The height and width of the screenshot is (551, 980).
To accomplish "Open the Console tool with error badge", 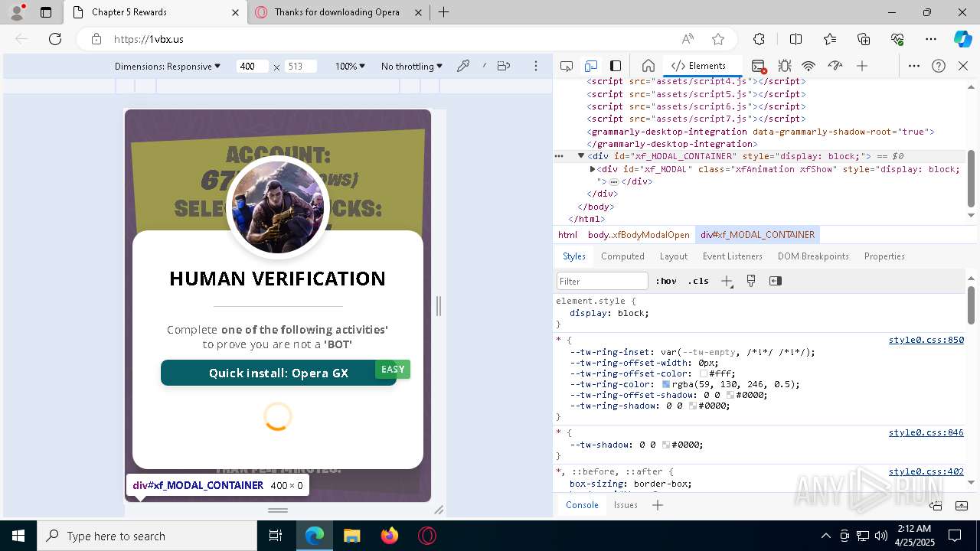I will 759,67.
